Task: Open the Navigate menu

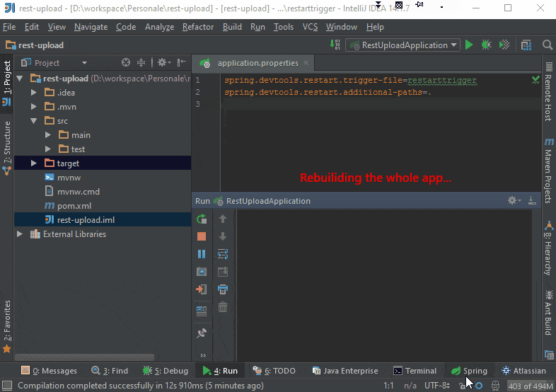Action: tap(91, 27)
